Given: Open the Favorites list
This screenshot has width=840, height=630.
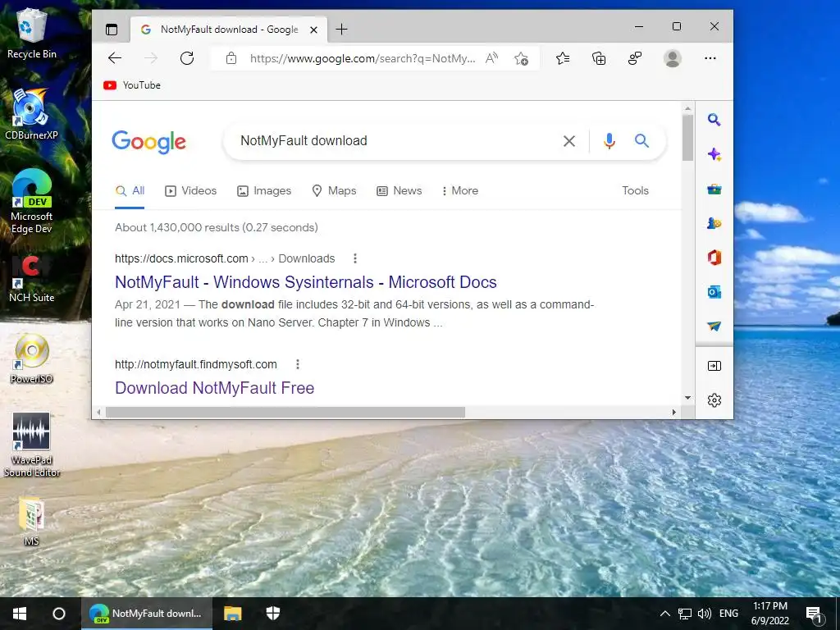Looking at the screenshot, I should [x=563, y=58].
